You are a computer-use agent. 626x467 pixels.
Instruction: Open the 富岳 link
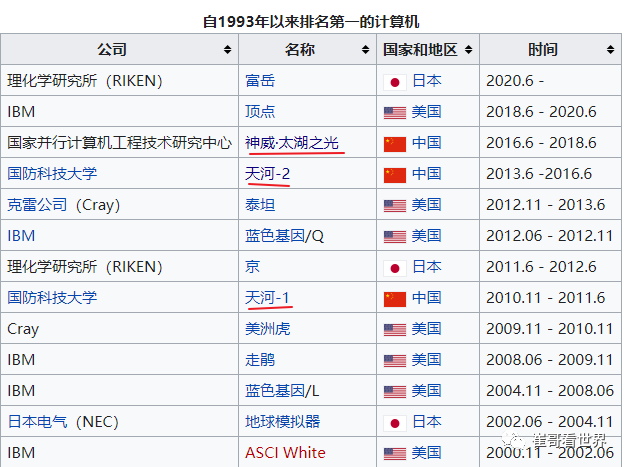point(260,81)
